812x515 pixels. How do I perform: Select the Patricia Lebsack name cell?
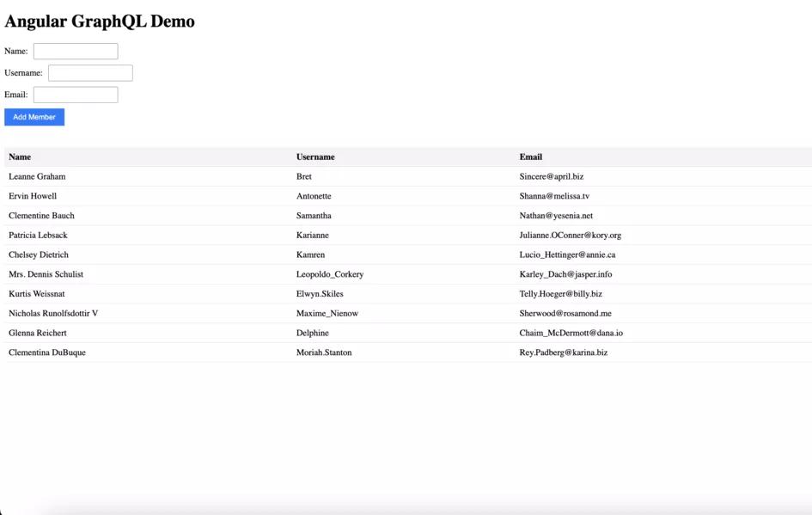(38, 236)
